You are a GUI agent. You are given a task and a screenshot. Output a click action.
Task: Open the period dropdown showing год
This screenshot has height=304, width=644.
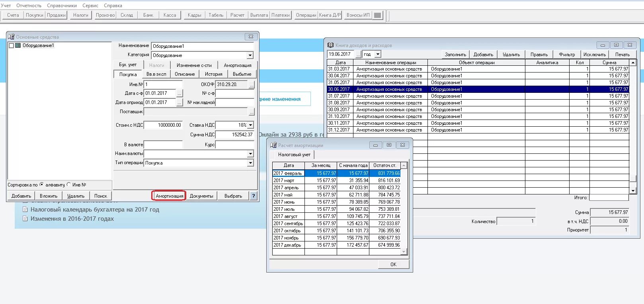pyautogui.click(x=378, y=54)
